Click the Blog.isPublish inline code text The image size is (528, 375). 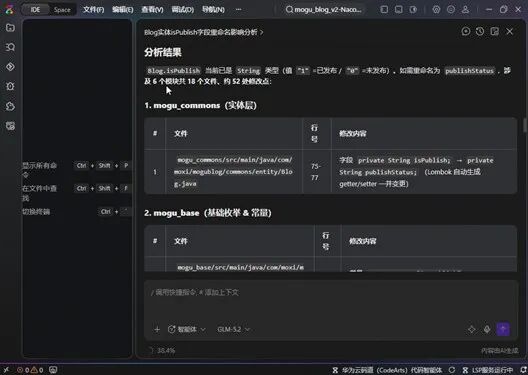coord(174,71)
